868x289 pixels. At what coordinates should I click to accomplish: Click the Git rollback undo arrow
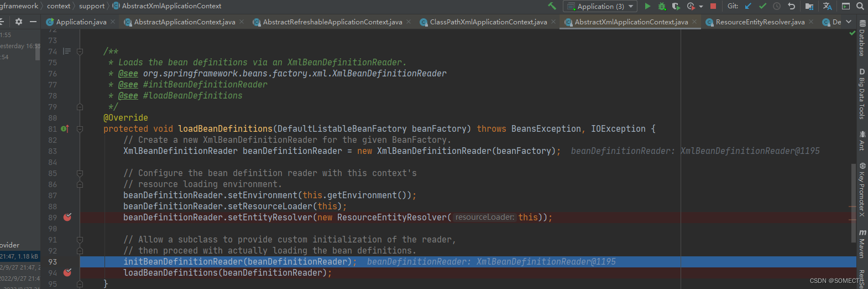791,6
